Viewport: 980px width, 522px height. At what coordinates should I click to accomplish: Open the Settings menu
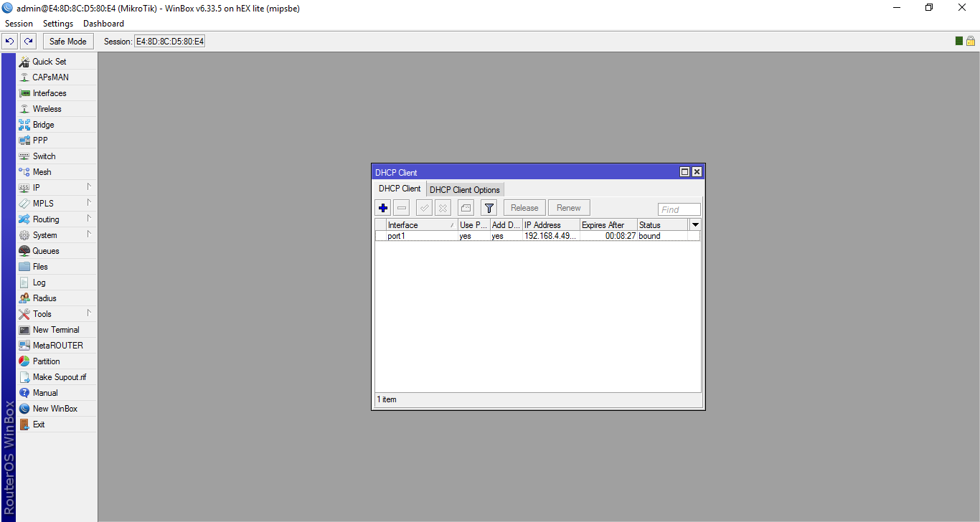(58, 24)
